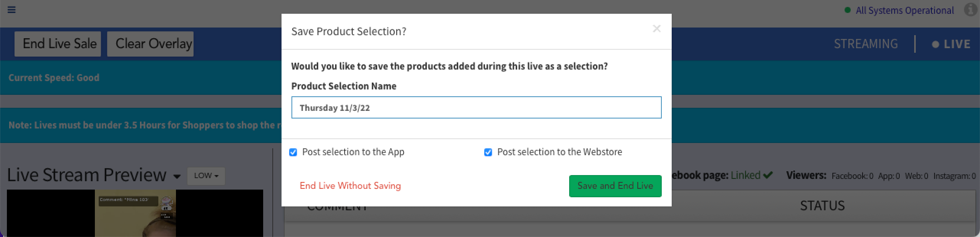This screenshot has height=237, width=980.
Task: Focus the Product Selection Name field
Action: tap(476, 108)
